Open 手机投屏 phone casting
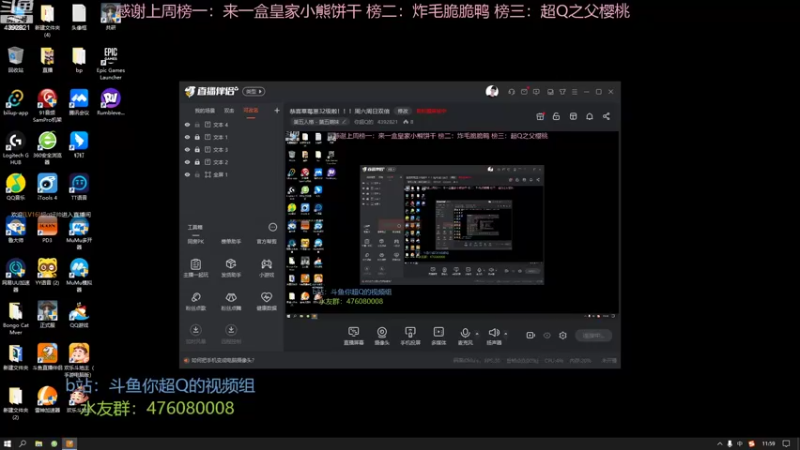 (410, 336)
